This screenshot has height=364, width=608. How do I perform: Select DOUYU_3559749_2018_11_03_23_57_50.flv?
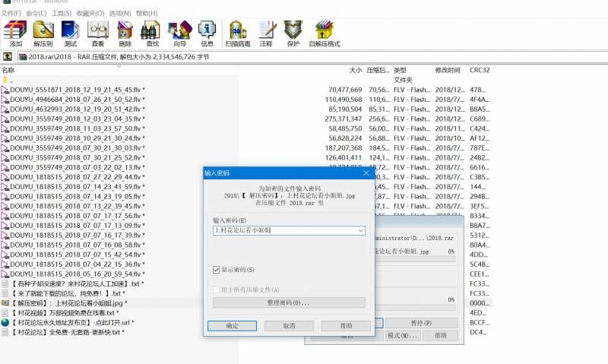pos(78,128)
